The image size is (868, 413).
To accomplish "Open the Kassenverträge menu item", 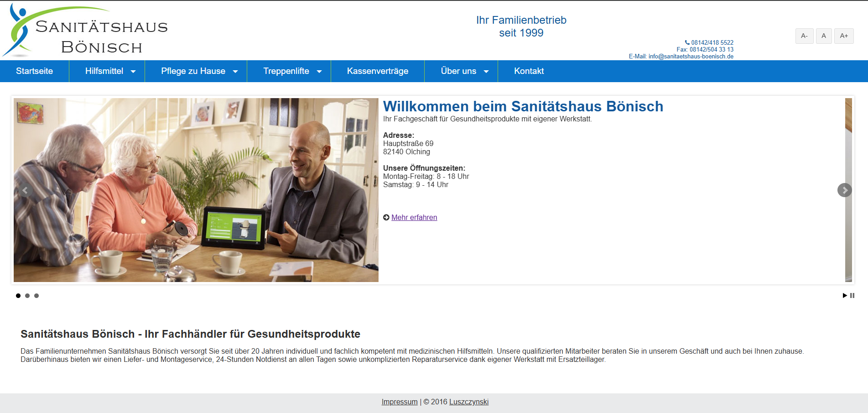I will (378, 71).
